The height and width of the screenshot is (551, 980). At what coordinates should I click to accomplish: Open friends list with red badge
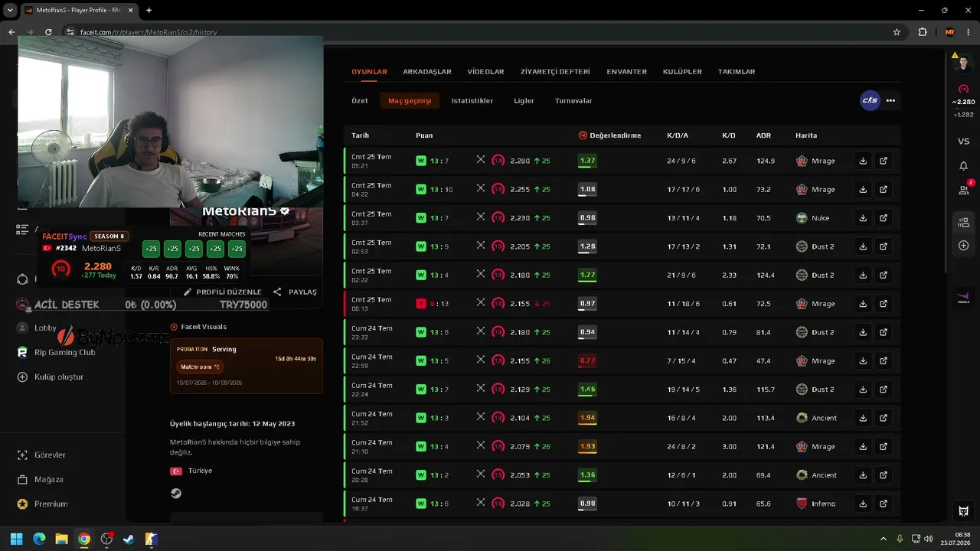click(x=963, y=189)
